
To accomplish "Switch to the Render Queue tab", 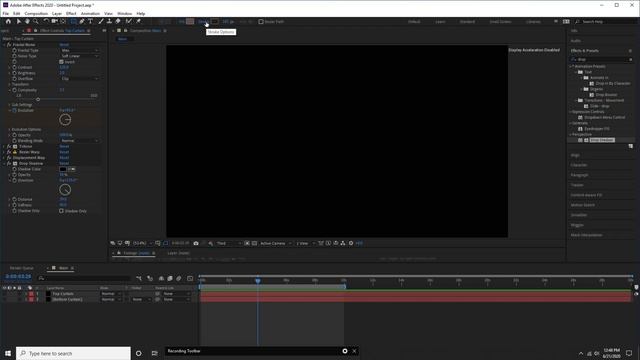I will pyautogui.click(x=22, y=268).
